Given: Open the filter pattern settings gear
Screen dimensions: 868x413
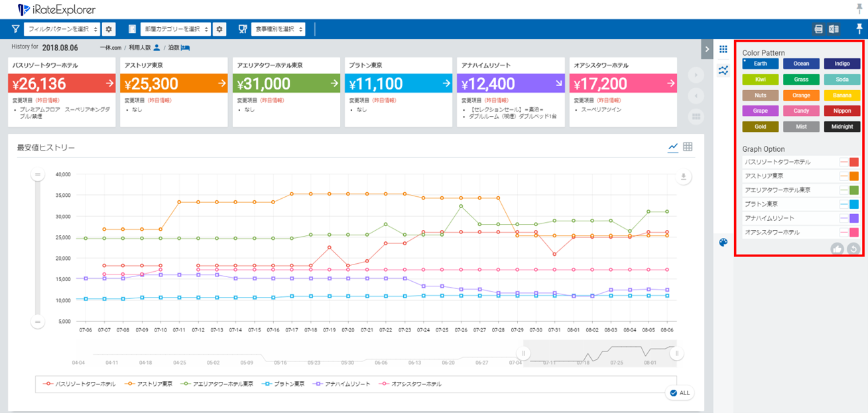Looking at the screenshot, I should click(x=109, y=29).
